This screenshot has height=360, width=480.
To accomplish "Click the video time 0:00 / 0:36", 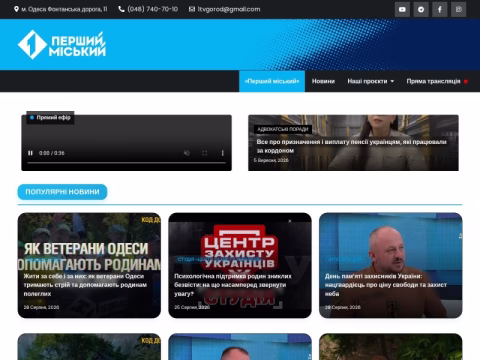I will tap(52, 153).
